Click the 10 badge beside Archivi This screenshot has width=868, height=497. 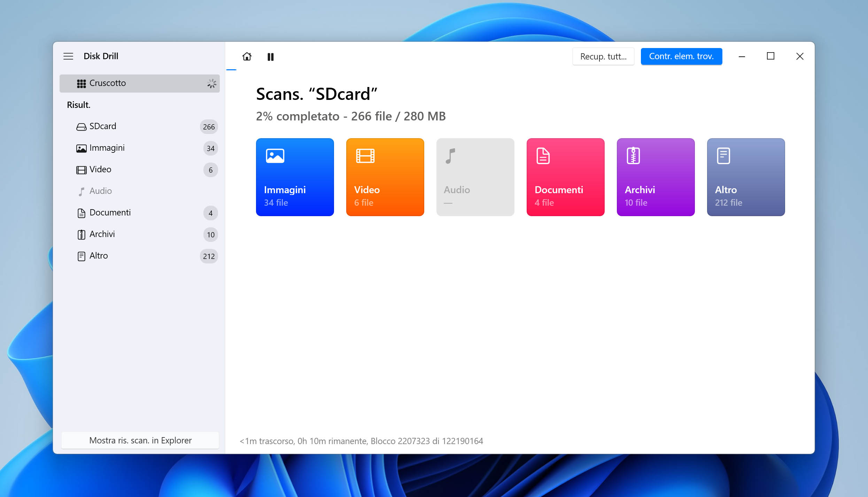point(211,235)
